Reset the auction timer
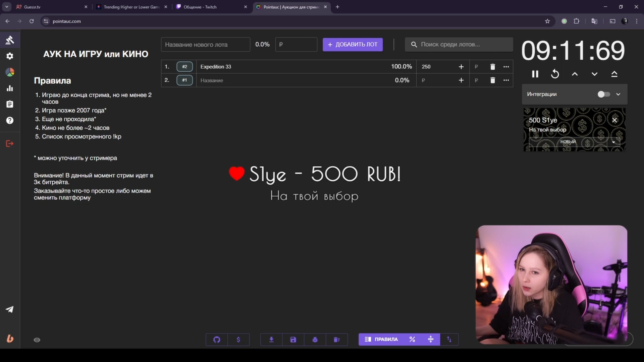644x362 pixels. [x=555, y=74]
